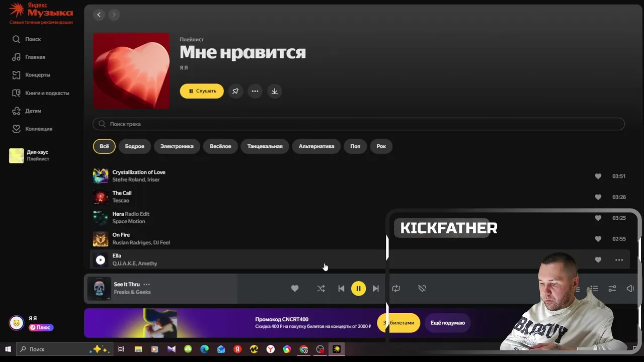Open artist Ruslan Radriges, DJ Feel link

pos(141,243)
